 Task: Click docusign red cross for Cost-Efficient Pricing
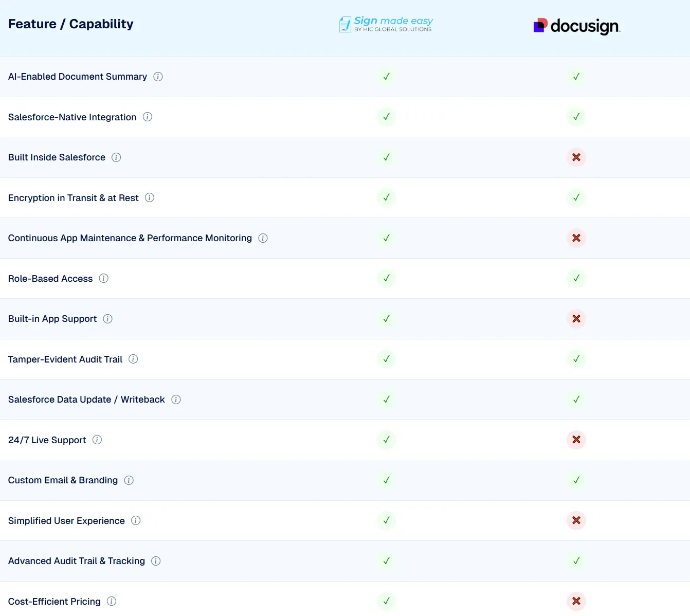click(x=576, y=601)
